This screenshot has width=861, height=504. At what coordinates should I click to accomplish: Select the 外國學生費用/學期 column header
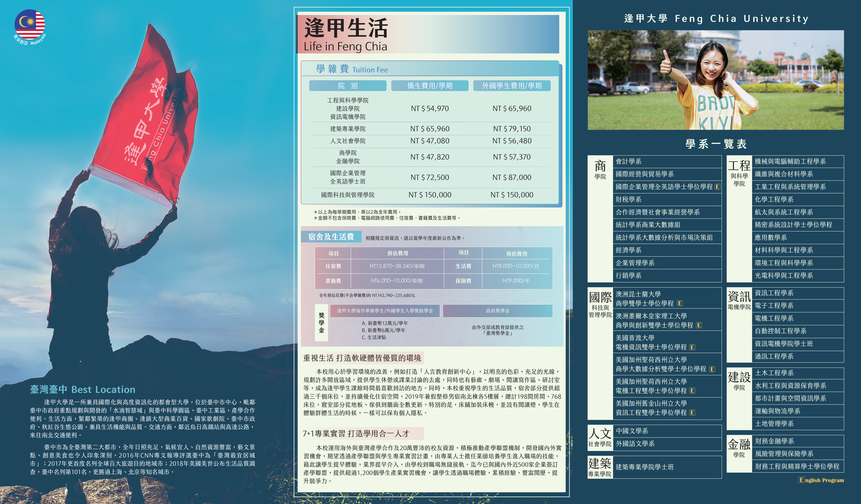pyautogui.click(x=512, y=86)
